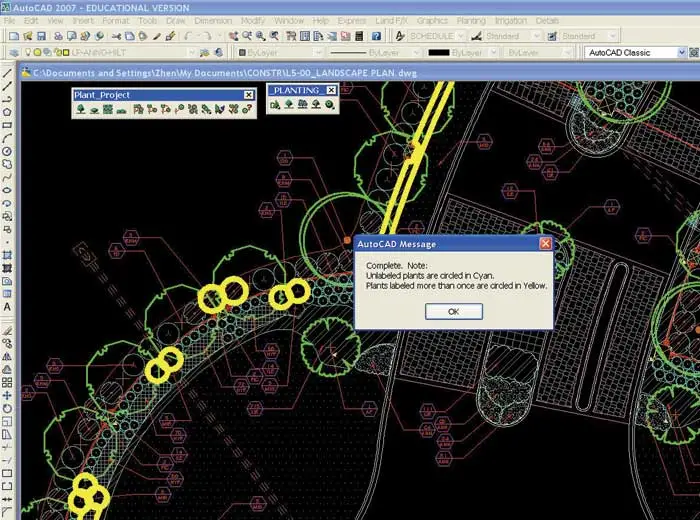Click the last icon in _PLANTING_ toolbar

[x=329, y=105]
